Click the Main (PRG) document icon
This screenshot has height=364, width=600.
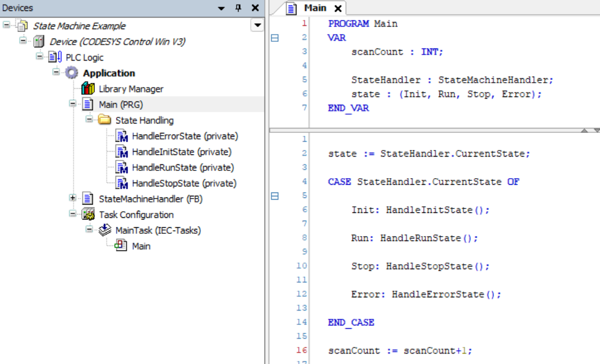88,104
